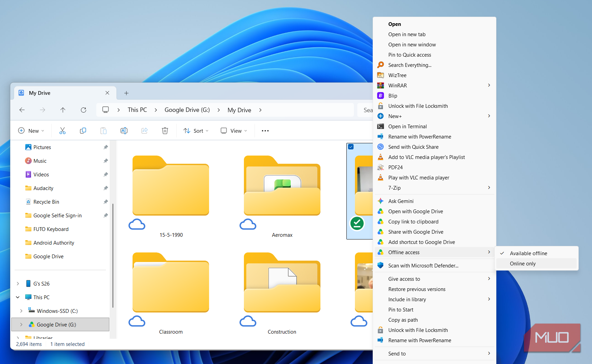Click the green synced checkmark badge

click(357, 223)
